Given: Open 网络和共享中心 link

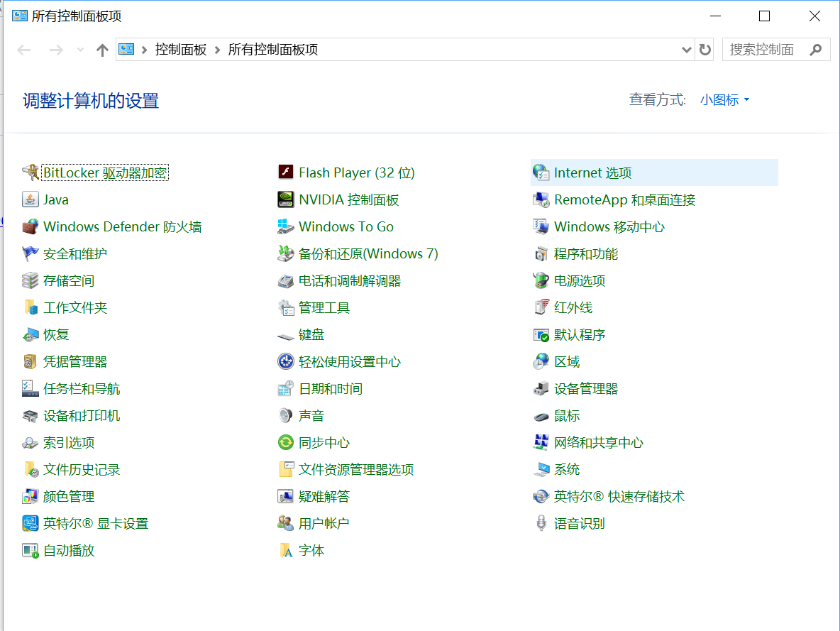Looking at the screenshot, I should (598, 442).
